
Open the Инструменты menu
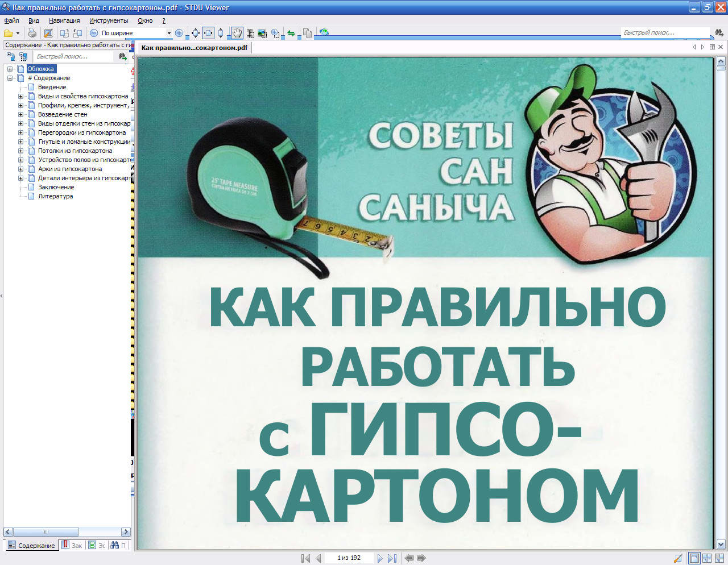tap(109, 20)
